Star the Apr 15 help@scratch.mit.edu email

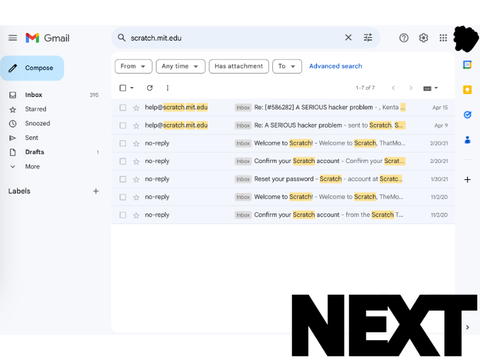[x=136, y=108]
